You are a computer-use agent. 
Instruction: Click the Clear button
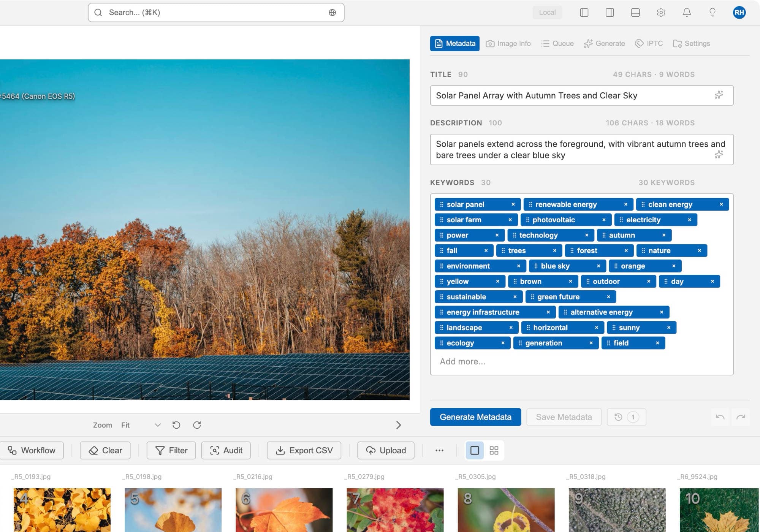[105, 451]
